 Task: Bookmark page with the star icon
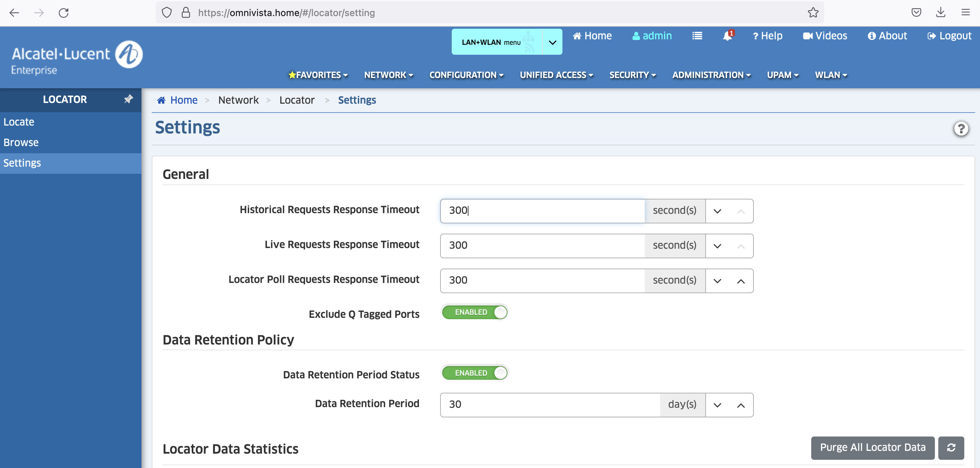[x=813, y=13]
